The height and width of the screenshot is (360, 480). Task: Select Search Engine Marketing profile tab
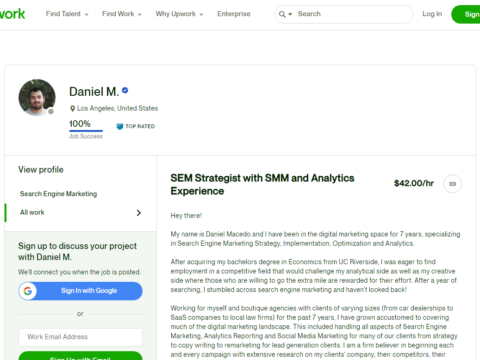point(58,194)
